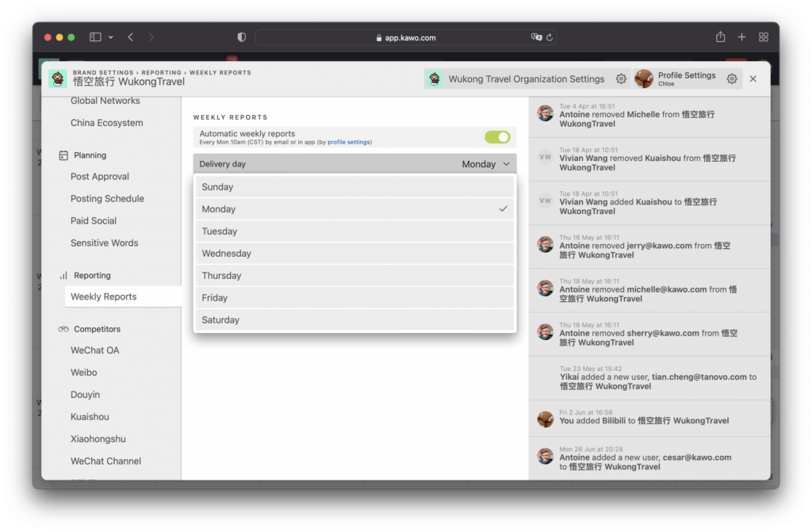812x532 pixels.
Task: Click the WukongTravel brand avatar logo
Action: (58, 78)
